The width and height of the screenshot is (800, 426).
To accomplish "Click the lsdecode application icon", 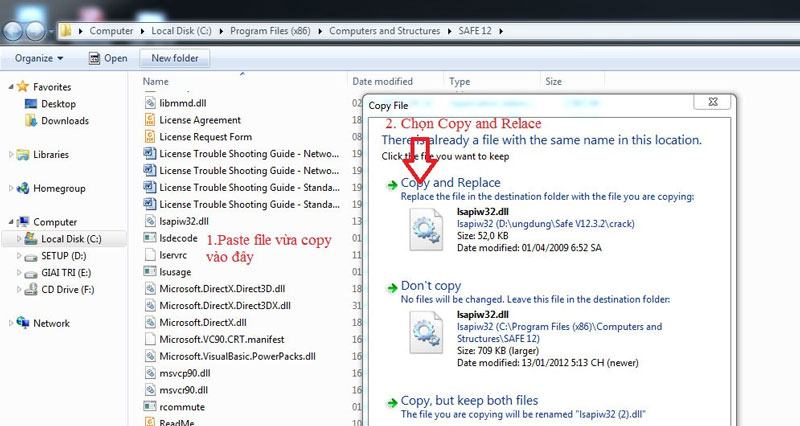I will click(150, 238).
